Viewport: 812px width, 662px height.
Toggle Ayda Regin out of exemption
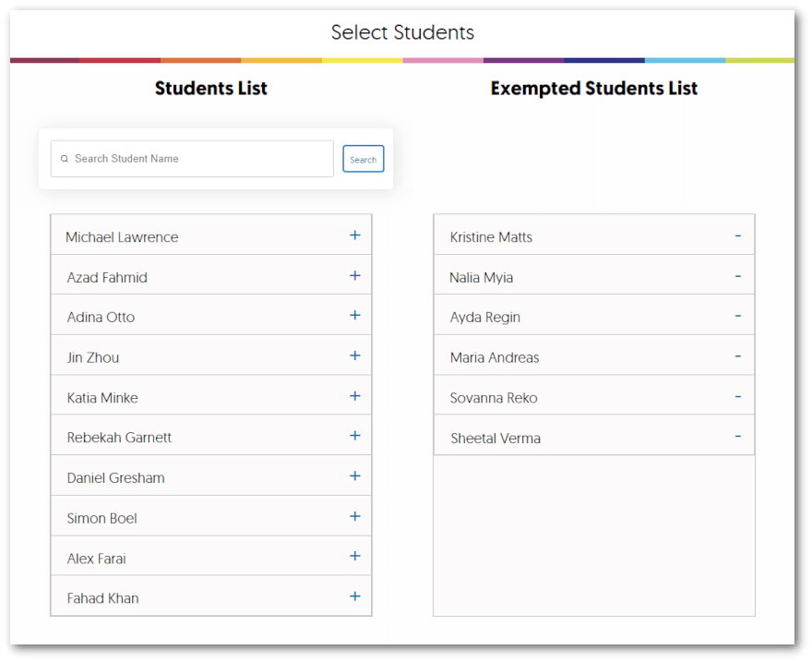[737, 316]
